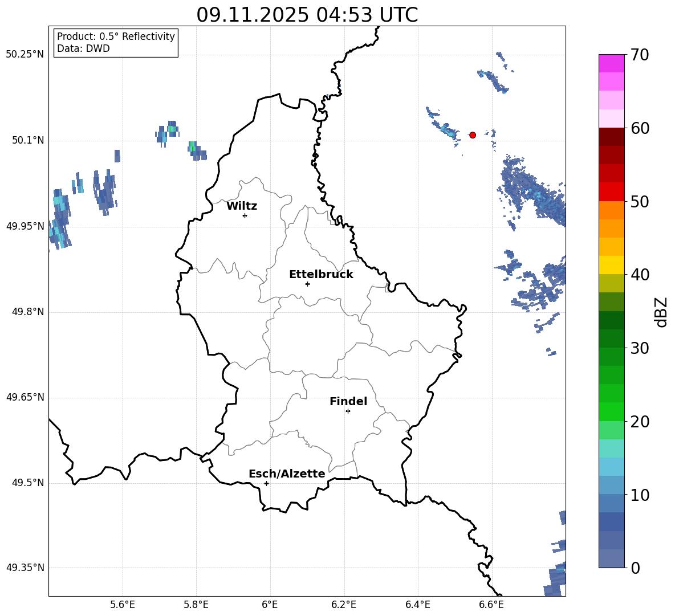Screen dimensions: 675x616
Task: Click the yellow colorbar segment just above 40
Action: point(611,265)
